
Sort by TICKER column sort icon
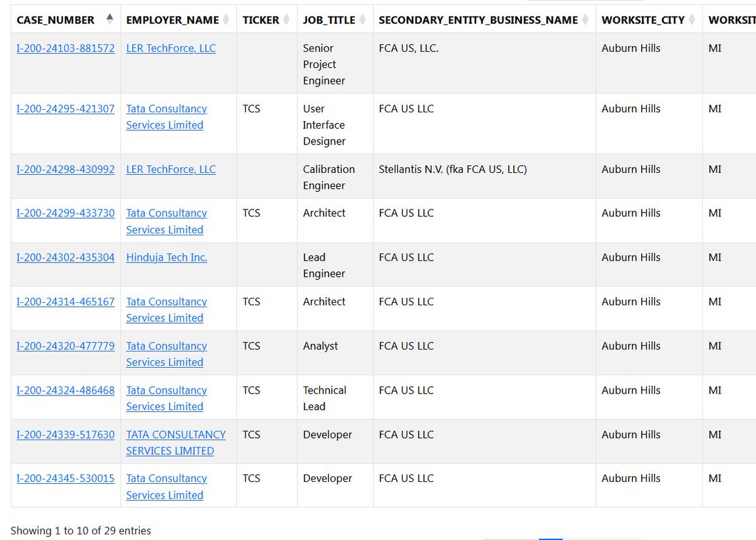286,20
